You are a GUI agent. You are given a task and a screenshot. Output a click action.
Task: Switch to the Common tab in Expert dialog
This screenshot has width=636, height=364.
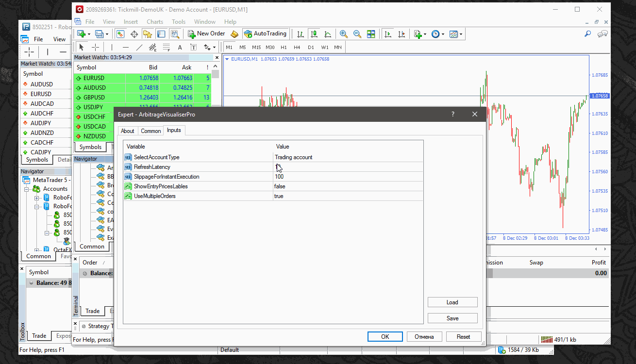[x=151, y=131]
